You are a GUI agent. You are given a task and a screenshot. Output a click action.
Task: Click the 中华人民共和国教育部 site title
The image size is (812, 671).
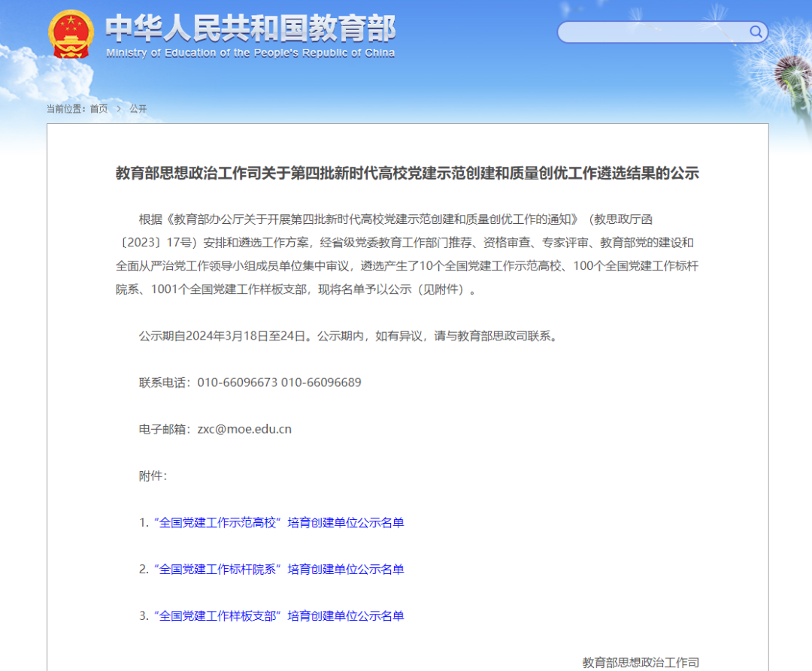pyautogui.click(x=250, y=29)
